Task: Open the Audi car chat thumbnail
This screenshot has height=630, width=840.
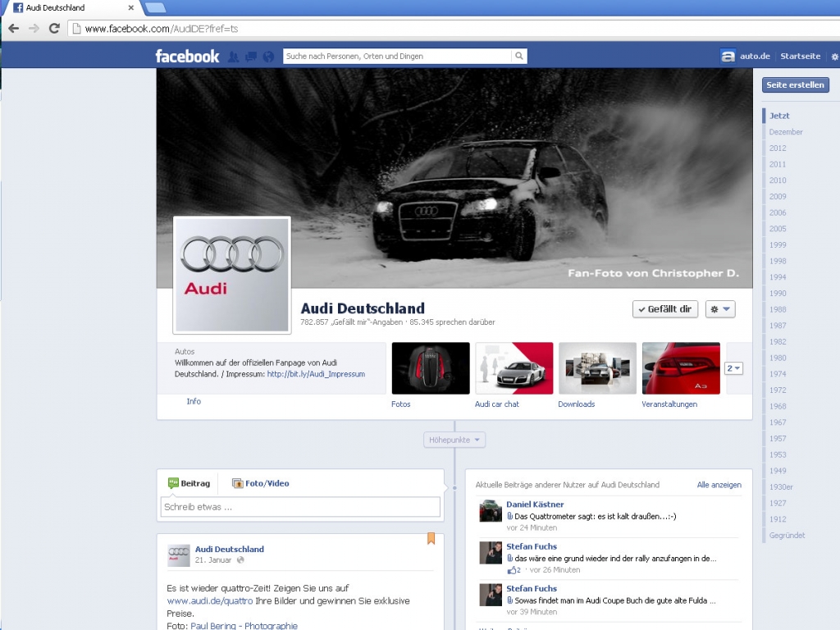Action: coord(514,368)
